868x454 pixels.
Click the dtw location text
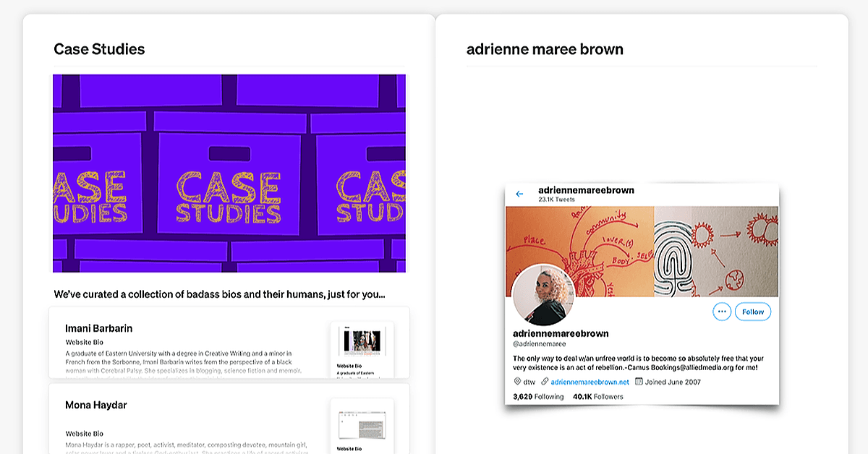(x=530, y=382)
